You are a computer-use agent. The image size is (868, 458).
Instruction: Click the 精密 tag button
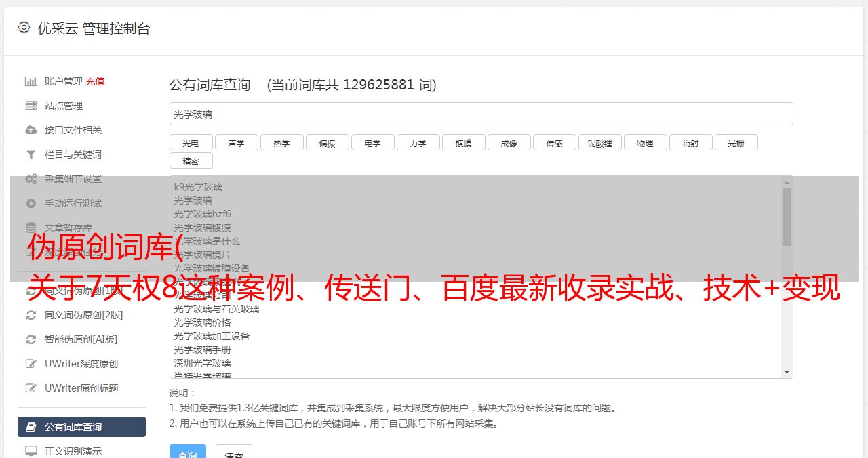click(x=191, y=161)
